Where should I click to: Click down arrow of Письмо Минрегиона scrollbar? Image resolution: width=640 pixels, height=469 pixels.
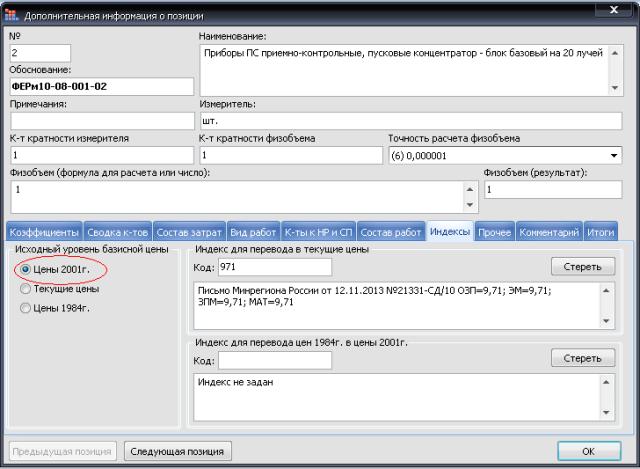(606, 321)
